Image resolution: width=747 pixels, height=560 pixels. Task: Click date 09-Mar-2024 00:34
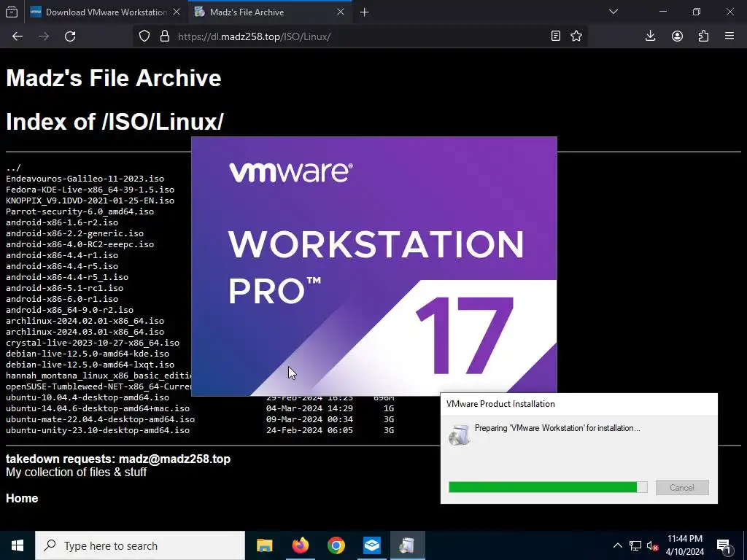point(309,419)
